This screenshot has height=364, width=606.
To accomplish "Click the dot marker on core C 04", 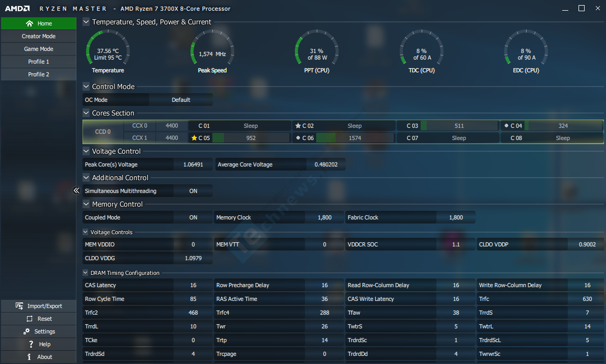I will pyautogui.click(x=506, y=126).
